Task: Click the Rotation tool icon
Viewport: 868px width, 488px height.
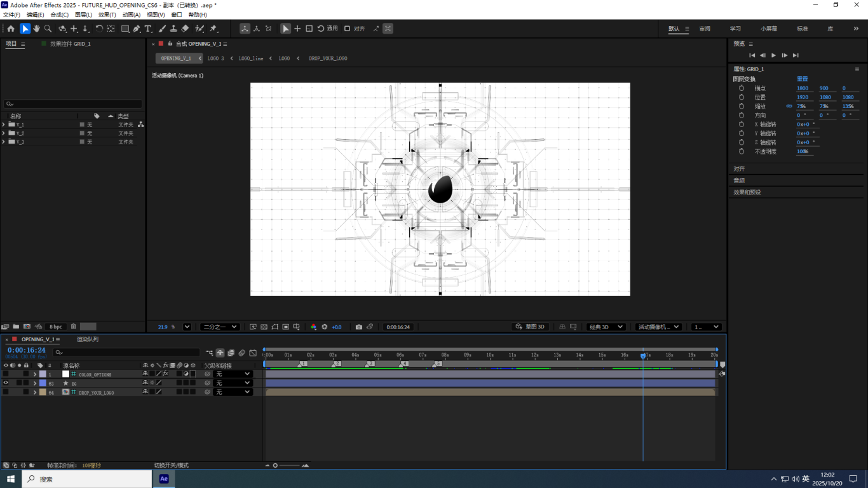Action: [x=99, y=29]
